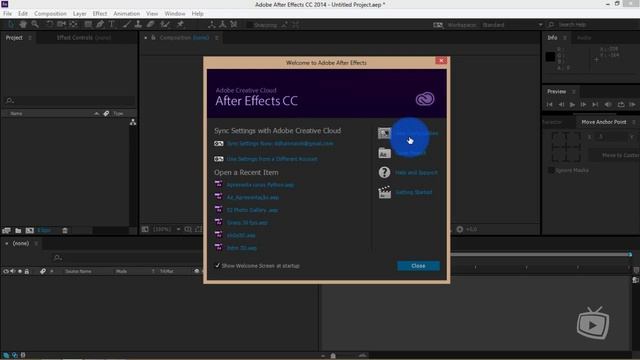Viewport: 640px width, 360px height.
Task: Click the World Axis Mode icon
Action: click(x=222, y=24)
